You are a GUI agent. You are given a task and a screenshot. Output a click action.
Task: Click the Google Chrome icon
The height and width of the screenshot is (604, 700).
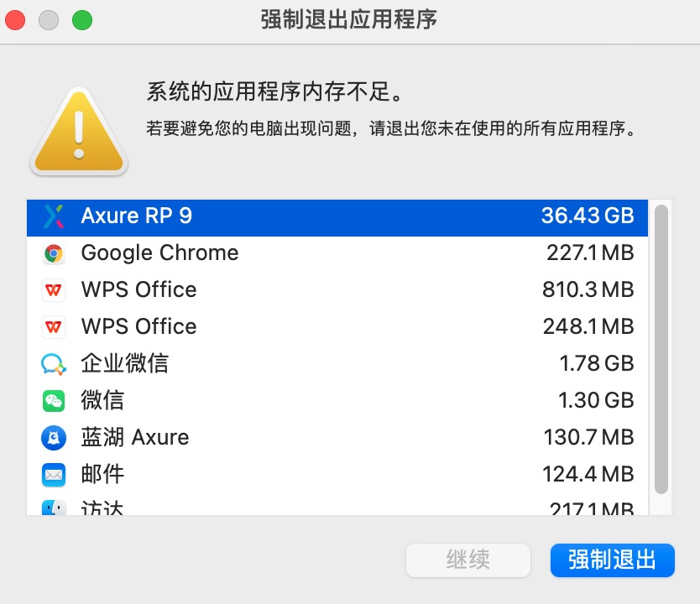click(x=54, y=253)
